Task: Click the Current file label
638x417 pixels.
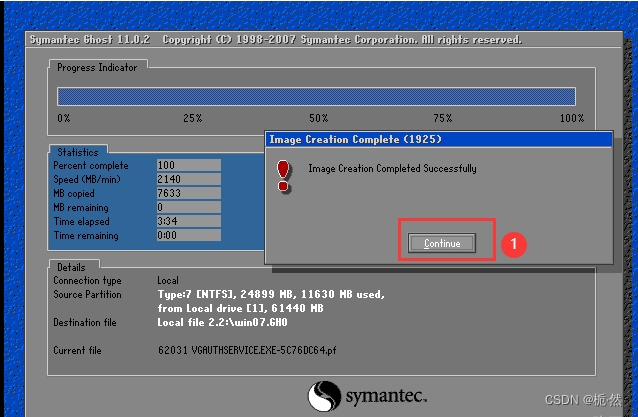Action: tap(77, 350)
